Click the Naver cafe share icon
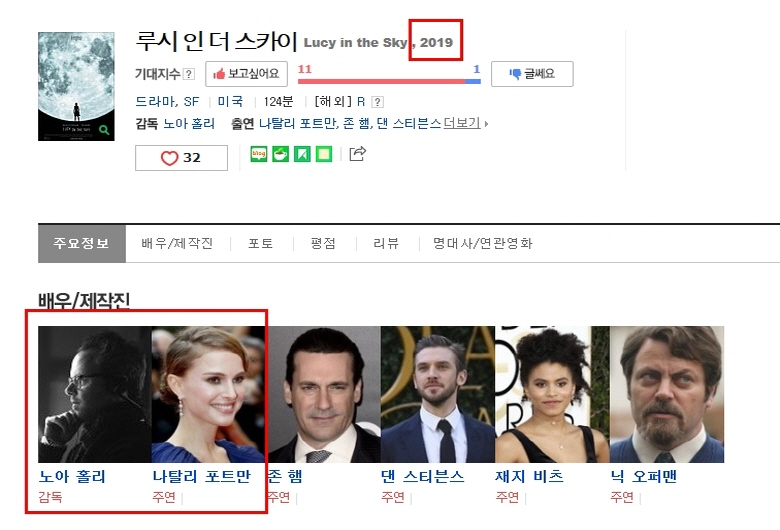Screen dimensions: 780x530 pyautogui.click(x=280, y=154)
